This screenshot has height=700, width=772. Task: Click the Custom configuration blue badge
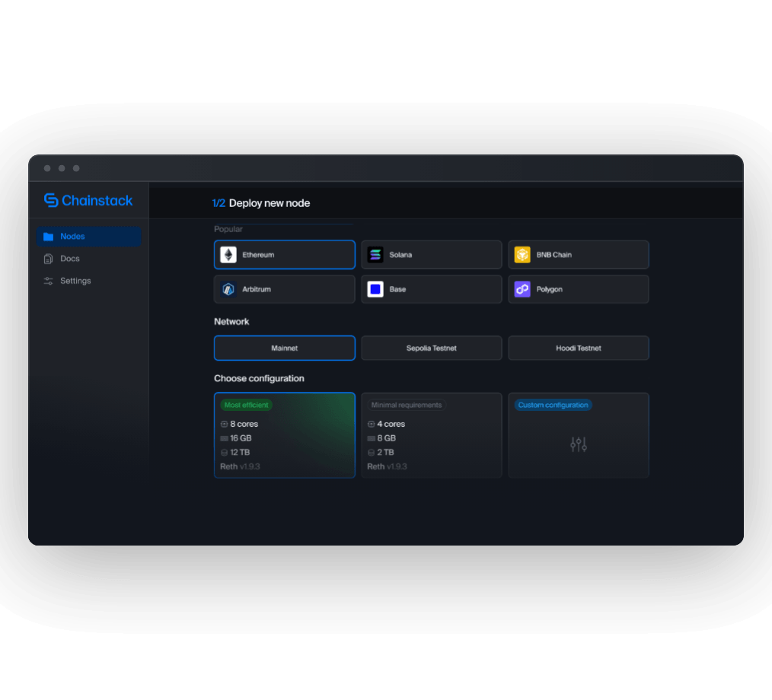click(553, 406)
